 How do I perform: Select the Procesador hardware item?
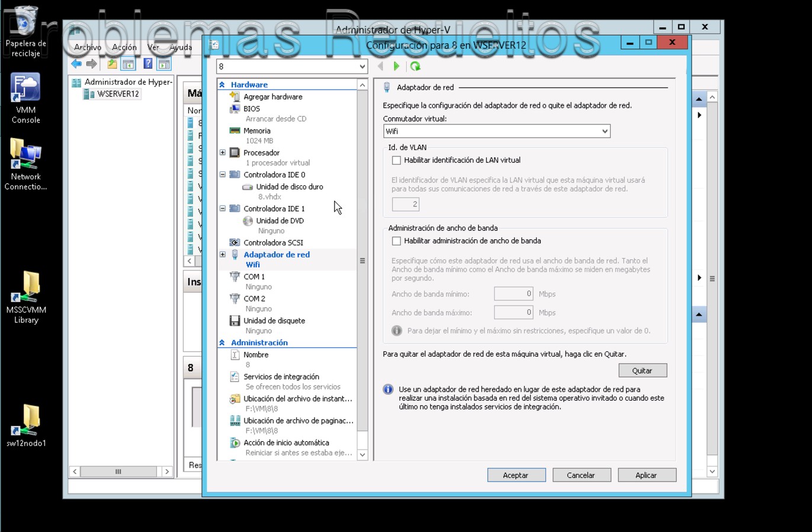click(261, 153)
